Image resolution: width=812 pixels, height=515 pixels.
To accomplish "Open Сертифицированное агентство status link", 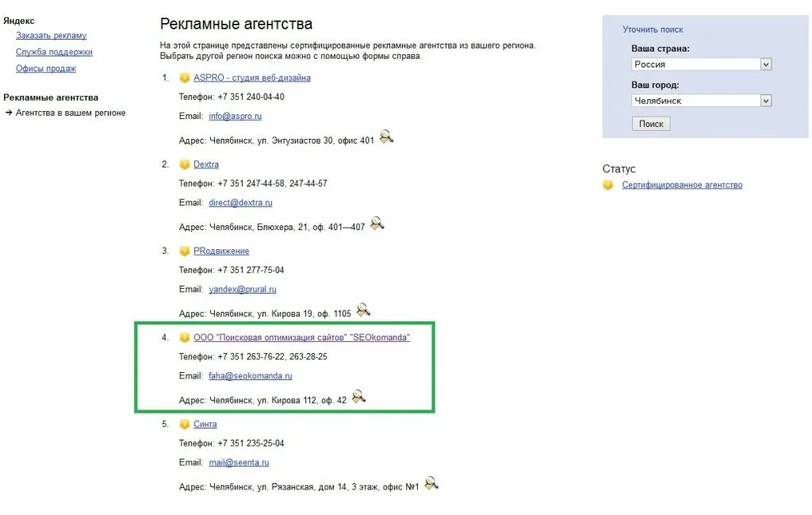I will [x=682, y=185].
